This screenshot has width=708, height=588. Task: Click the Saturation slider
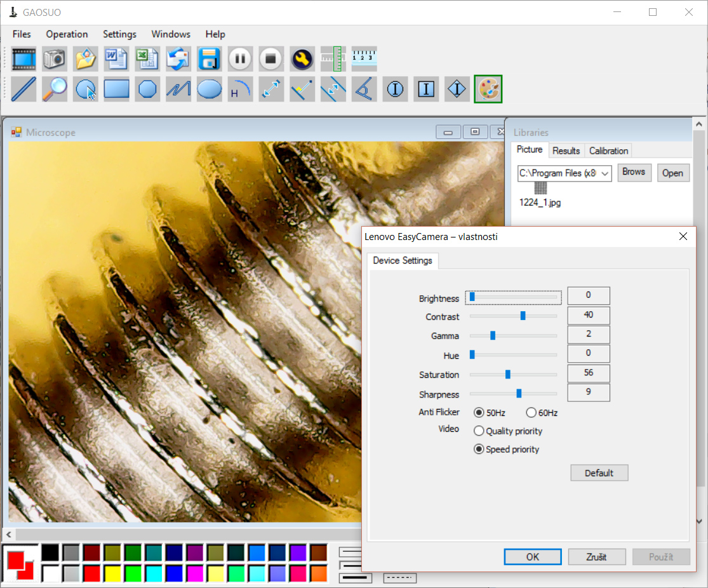[x=514, y=375]
